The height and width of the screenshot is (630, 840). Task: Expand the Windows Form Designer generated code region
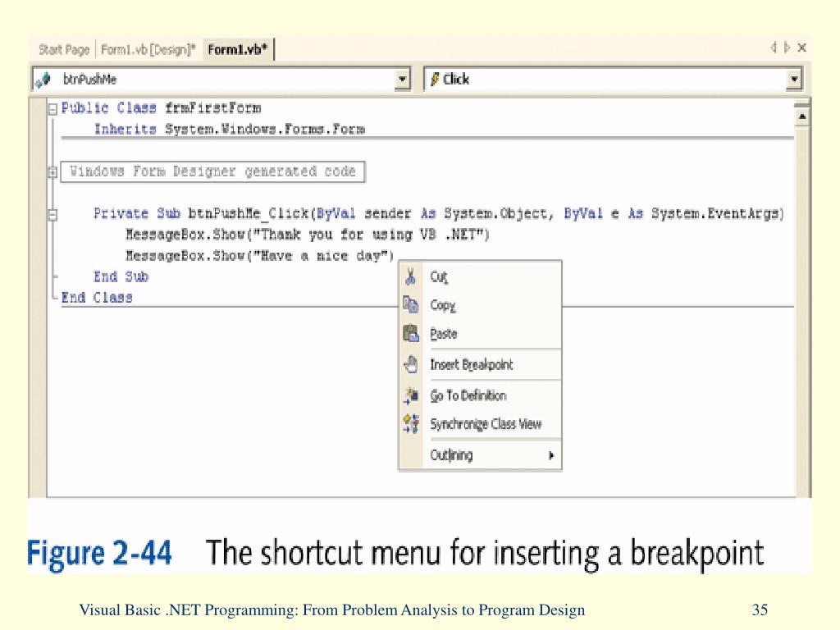52,172
